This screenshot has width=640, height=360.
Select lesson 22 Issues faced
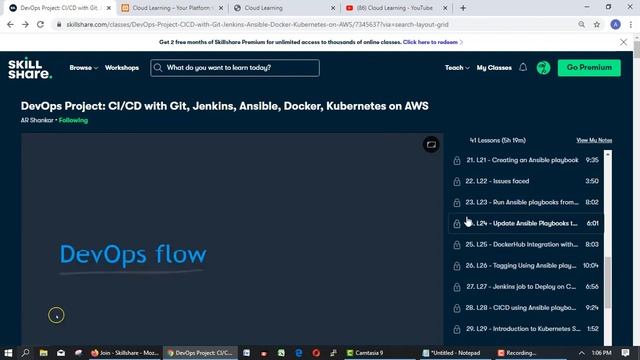526,181
